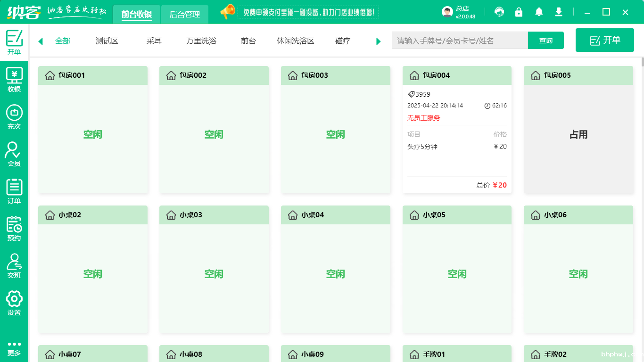644x362 pixels.
Task: Click the megaphone announcement icon
Action: point(228,11)
